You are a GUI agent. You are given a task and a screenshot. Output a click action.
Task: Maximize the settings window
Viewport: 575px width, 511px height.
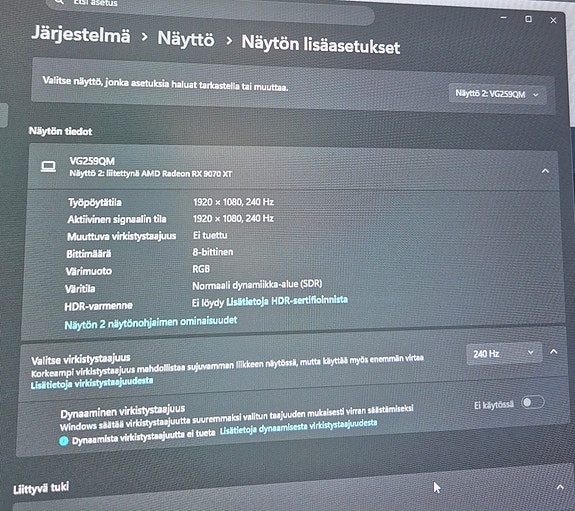(x=528, y=19)
